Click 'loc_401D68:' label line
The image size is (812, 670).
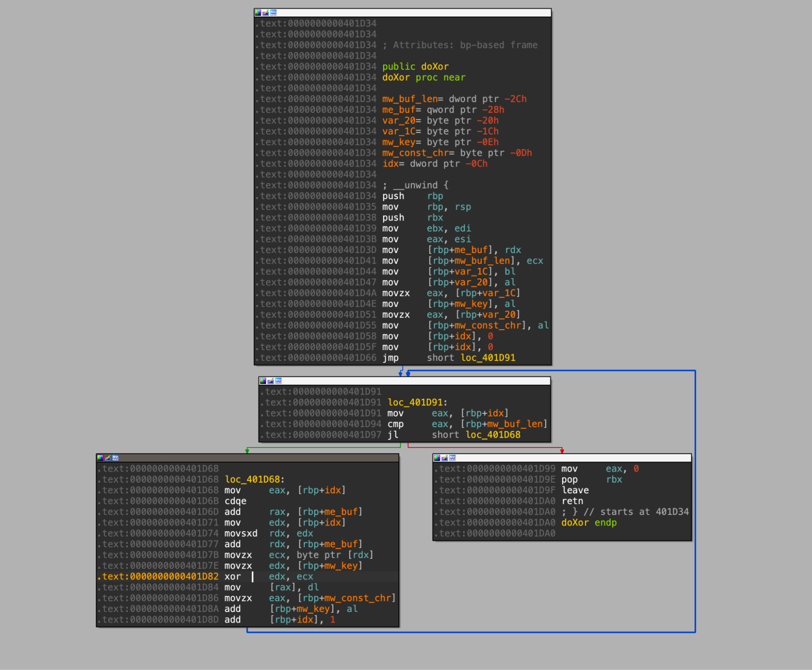tap(255, 479)
